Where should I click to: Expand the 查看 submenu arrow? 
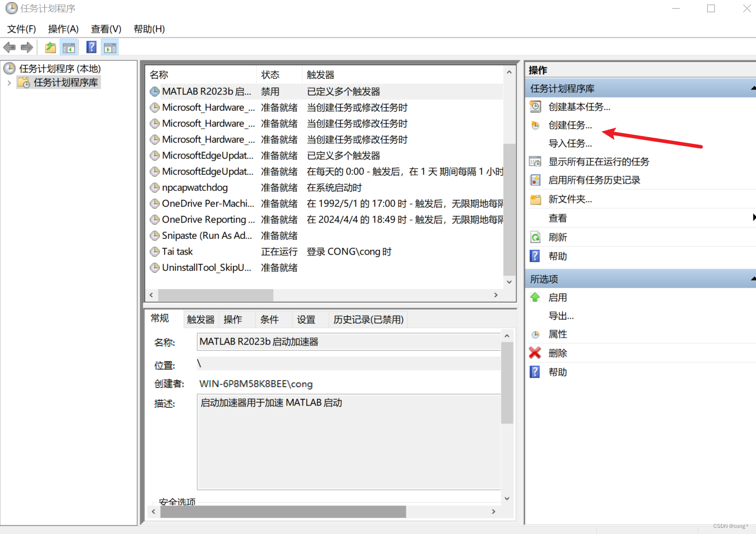click(x=753, y=217)
